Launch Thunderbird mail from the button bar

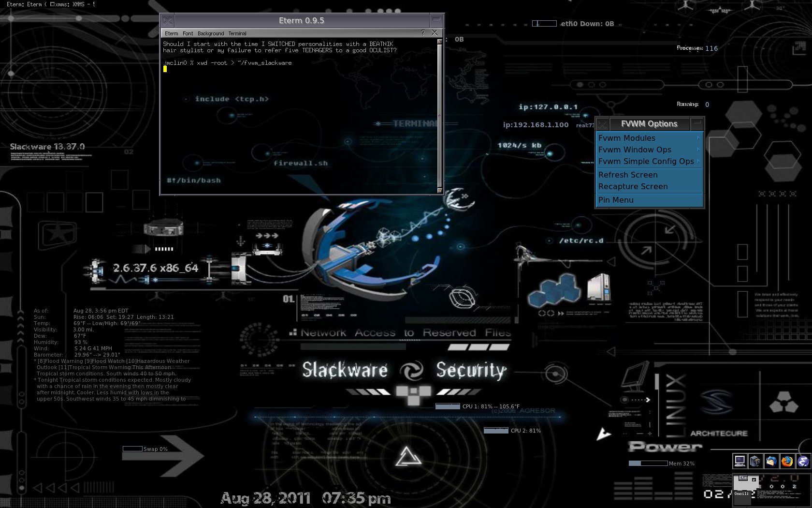771,461
